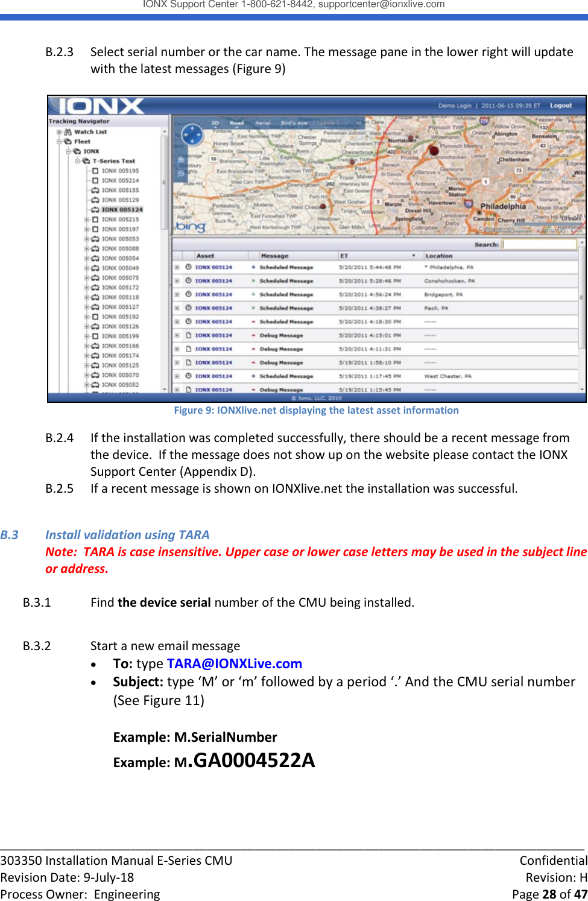Click the car icon next to IONX 005124
This screenshot has height=901, width=588.
95,210
